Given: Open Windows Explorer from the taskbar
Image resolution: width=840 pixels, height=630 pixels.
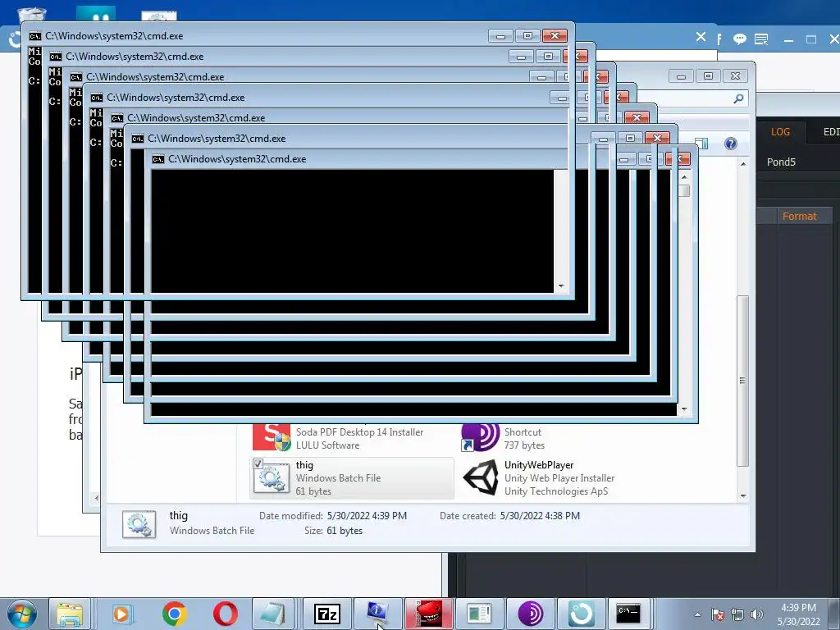Looking at the screenshot, I should (x=70, y=614).
